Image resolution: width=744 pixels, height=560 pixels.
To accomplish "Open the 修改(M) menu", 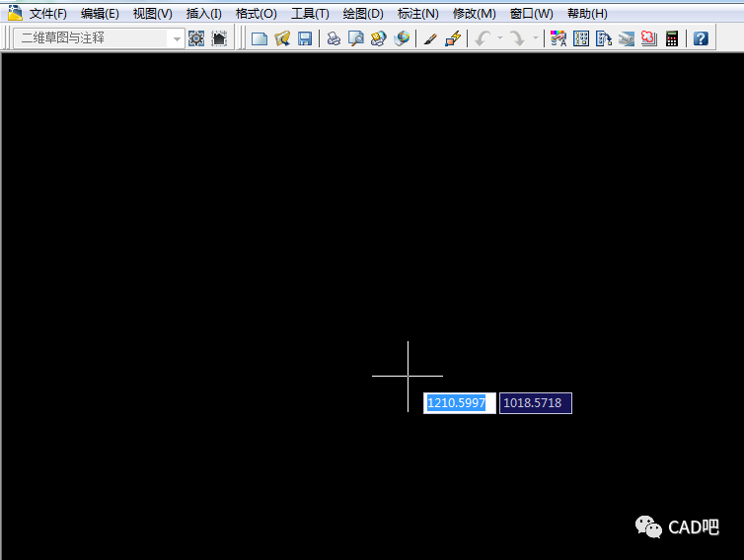I will point(474,13).
